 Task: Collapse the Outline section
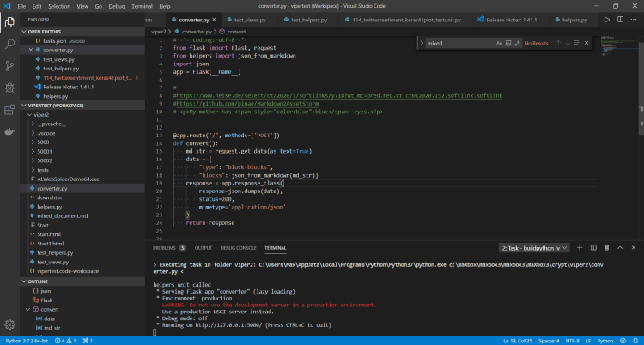click(x=24, y=281)
